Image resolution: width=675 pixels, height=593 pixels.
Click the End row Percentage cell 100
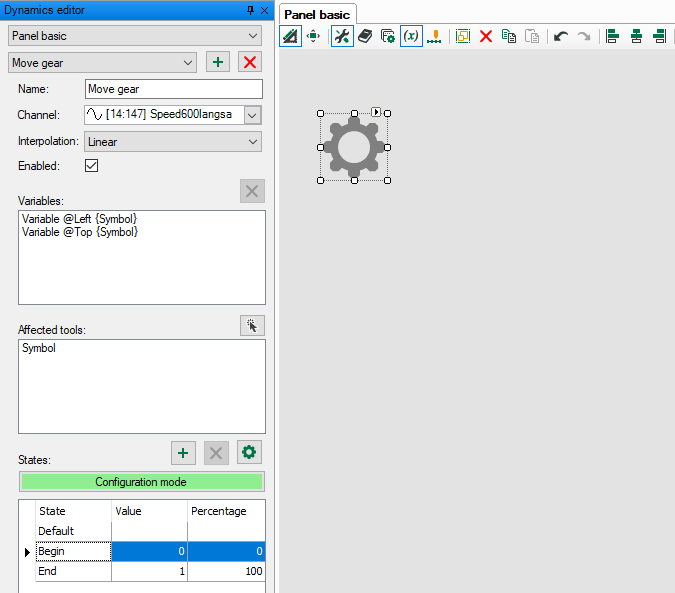(x=226, y=571)
